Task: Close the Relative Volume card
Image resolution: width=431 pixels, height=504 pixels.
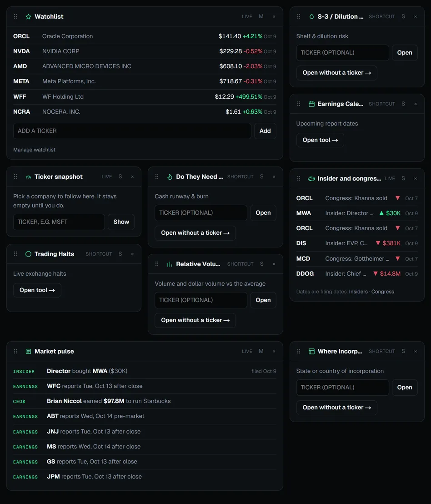Action: pos(274,264)
